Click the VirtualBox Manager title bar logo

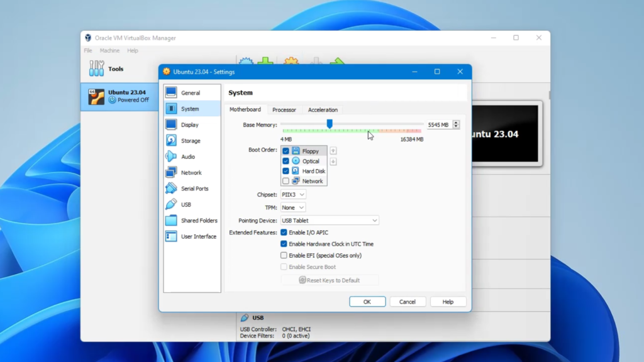[88, 38]
